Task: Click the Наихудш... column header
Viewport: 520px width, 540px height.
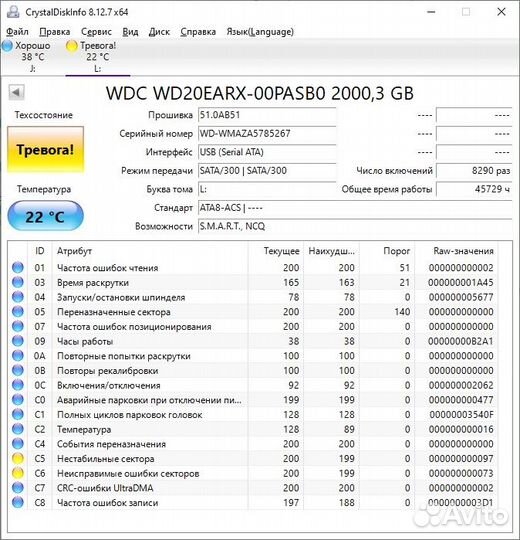Action: point(331,251)
